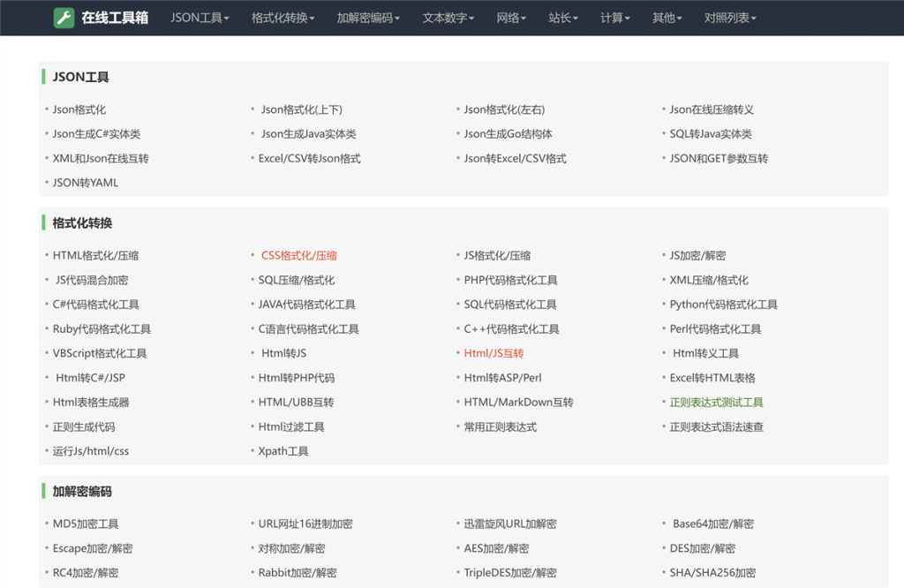Open the 计算 dropdown
The height and width of the screenshot is (588, 904).
click(615, 17)
